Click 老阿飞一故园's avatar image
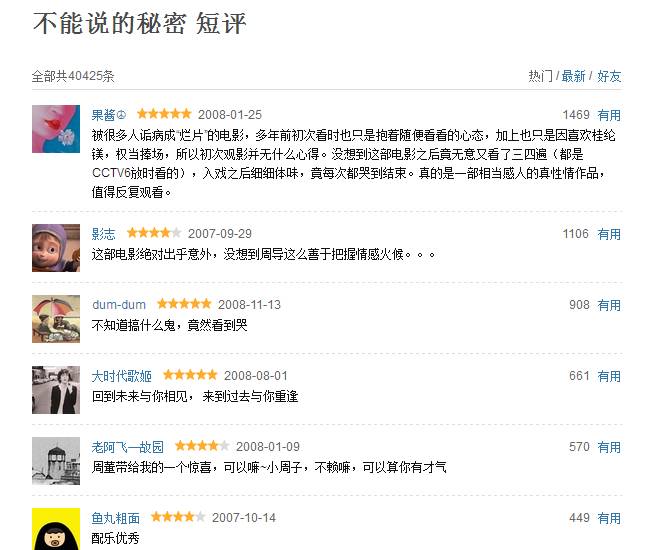The height and width of the screenshot is (550, 660). [56, 460]
